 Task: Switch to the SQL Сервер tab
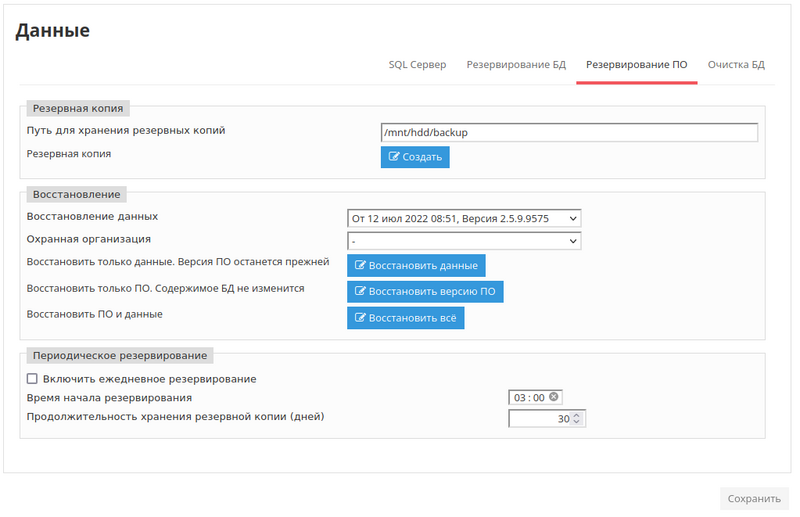[x=417, y=65]
